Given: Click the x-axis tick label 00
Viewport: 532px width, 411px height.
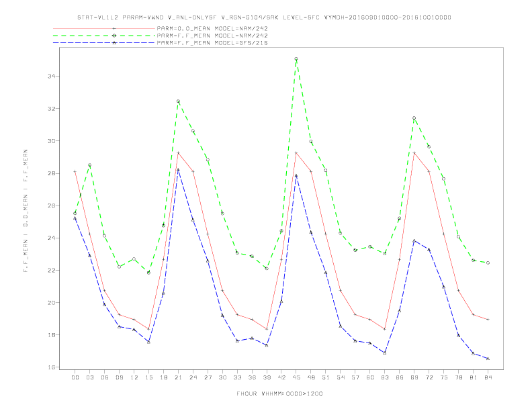Looking at the screenshot, I should click(x=75, y=377).
